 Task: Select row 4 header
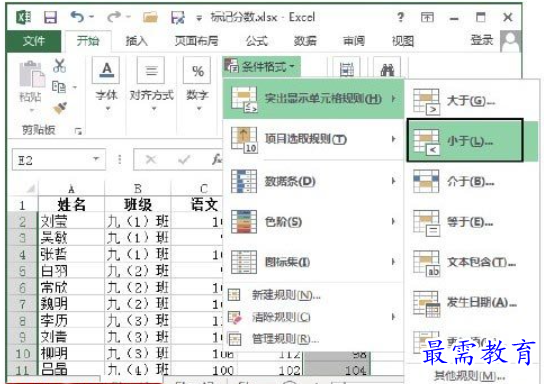click(x=22, y=255)
